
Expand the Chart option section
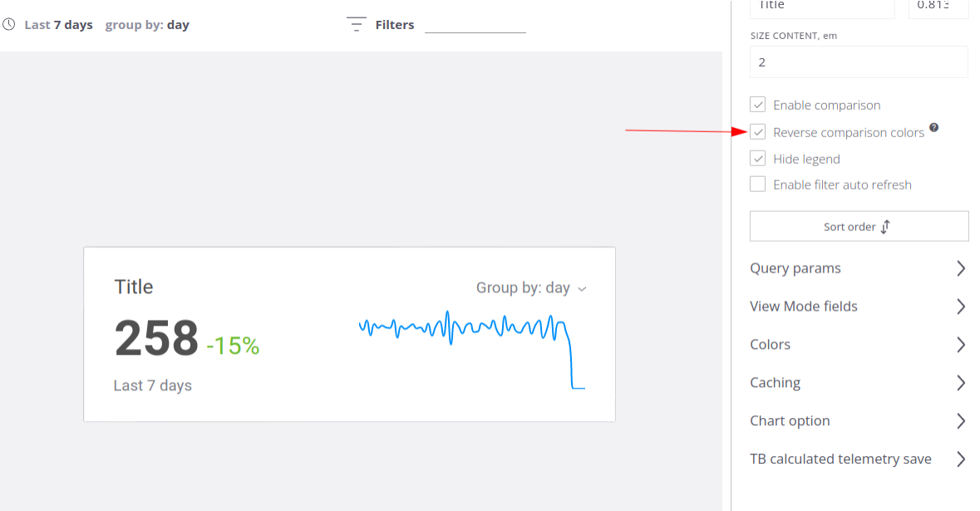(x=859, y=421)
